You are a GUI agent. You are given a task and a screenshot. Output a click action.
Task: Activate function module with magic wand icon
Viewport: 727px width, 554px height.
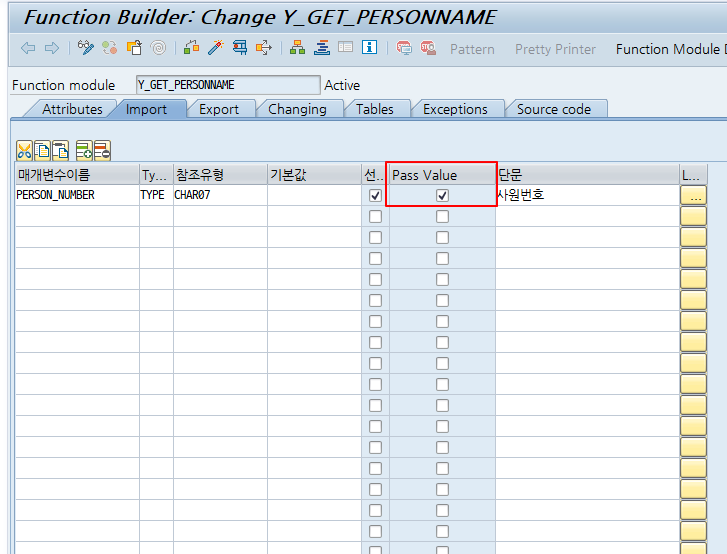(216, 48)
